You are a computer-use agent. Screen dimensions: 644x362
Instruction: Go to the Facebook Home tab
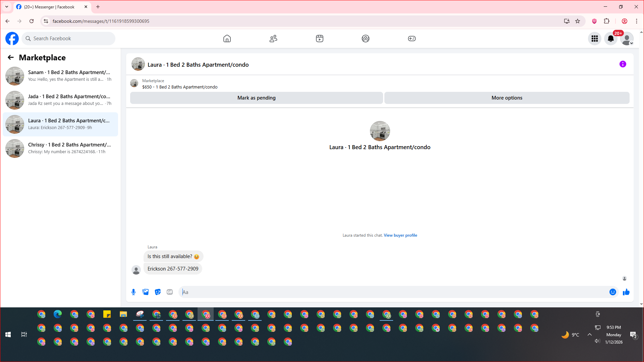(227, 39)
